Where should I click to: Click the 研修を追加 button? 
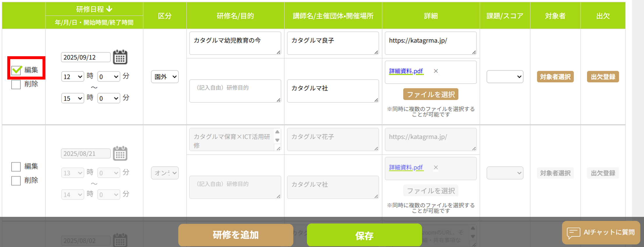tap(235, 235)
